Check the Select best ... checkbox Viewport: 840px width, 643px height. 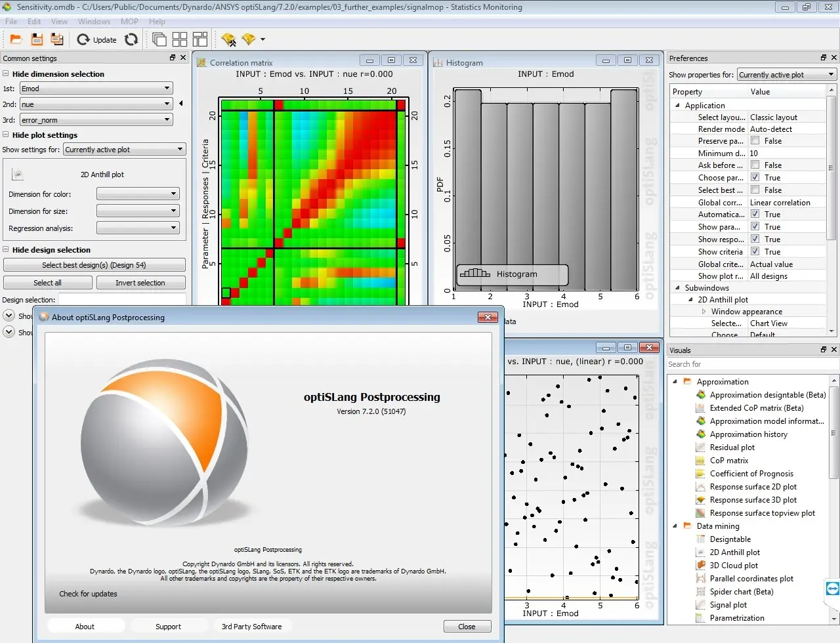[x=755, y=190]
